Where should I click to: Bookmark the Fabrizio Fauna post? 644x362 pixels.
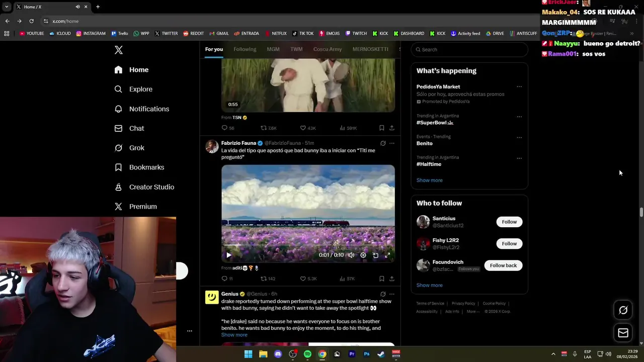click(x=381, y=279)
